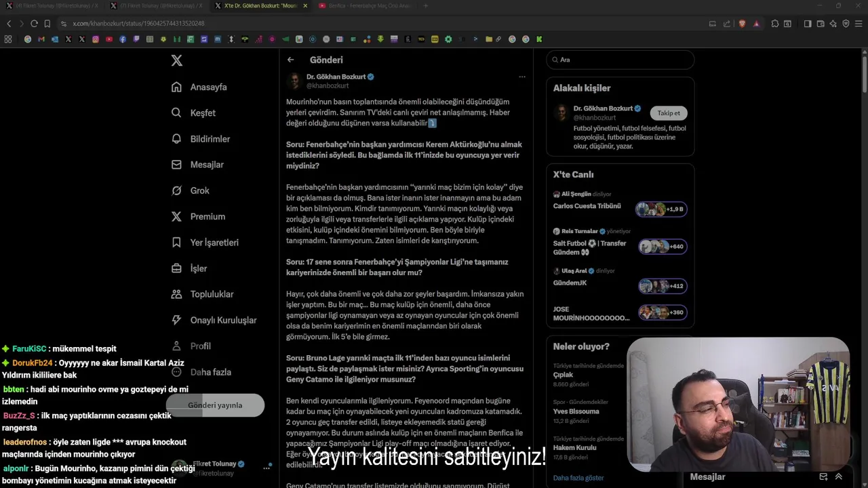Click the address bar URL
This screenshot has width=868, height=488.
[138, 24]
